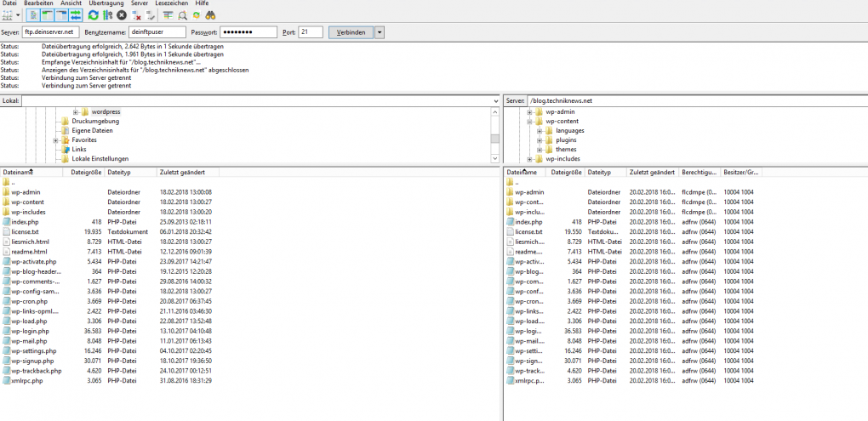
Task: Open the Datei menu
Action: click(x=9, y=3)
